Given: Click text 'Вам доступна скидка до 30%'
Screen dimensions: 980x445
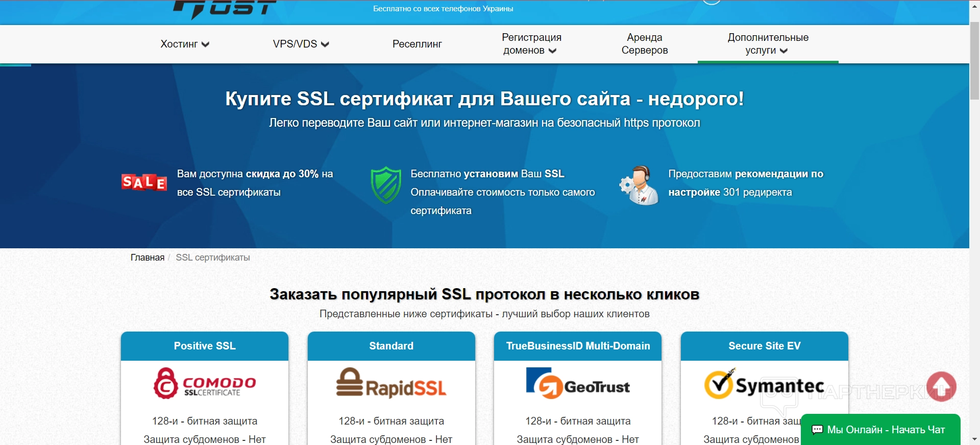Looking at the screenshot, I should pos(248,174).
